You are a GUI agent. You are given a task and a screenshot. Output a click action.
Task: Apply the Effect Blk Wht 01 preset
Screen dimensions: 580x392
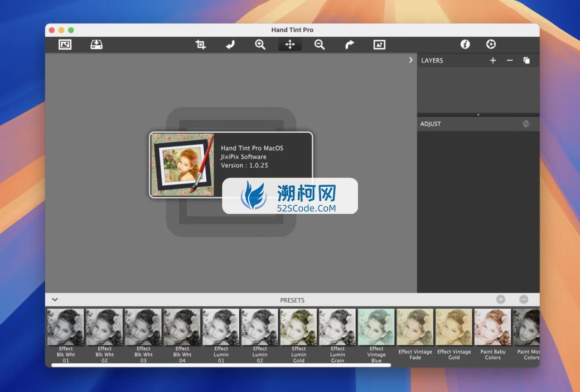[66, 336]
